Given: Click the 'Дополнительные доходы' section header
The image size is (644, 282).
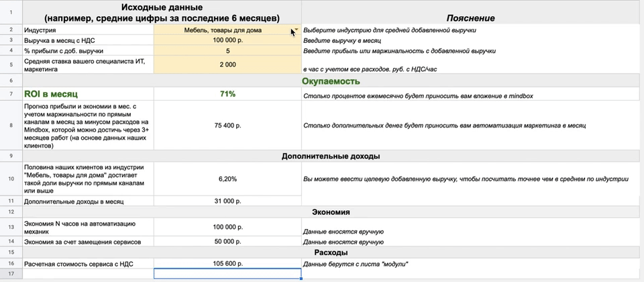Looking at the screenshot, I should pyautogui.click(x=331, y=156).
